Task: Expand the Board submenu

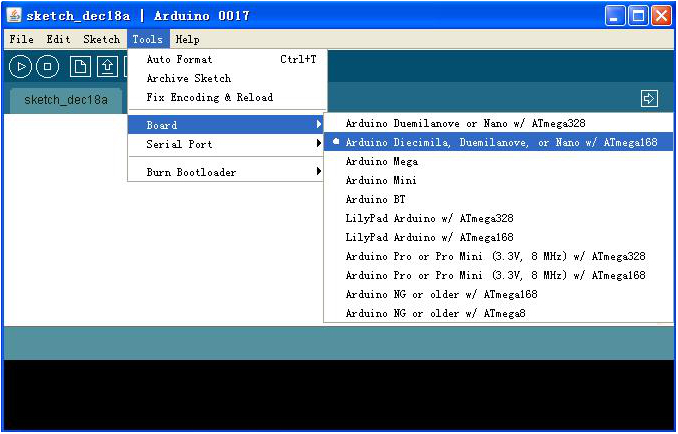Action: click(x=227, y=125)
